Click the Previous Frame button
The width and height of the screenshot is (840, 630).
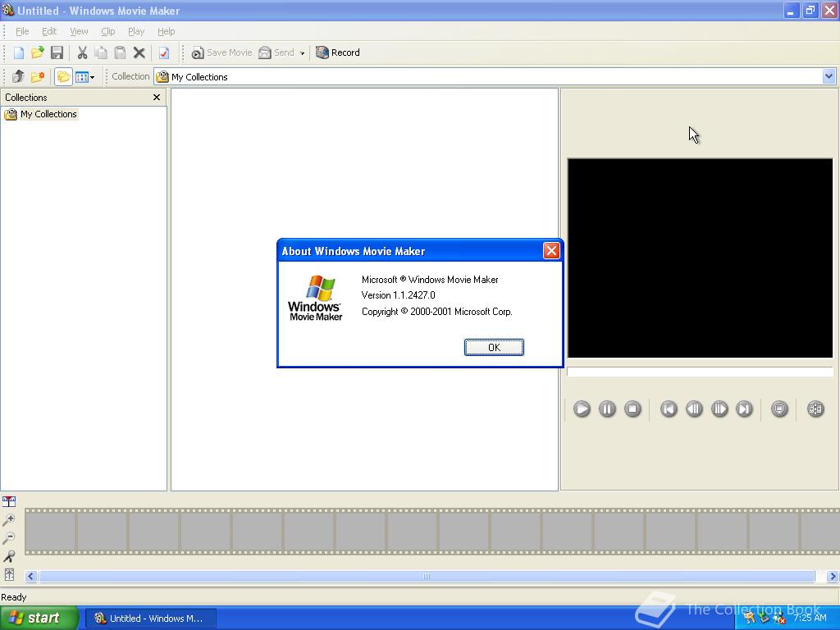[x=694, y=409]
